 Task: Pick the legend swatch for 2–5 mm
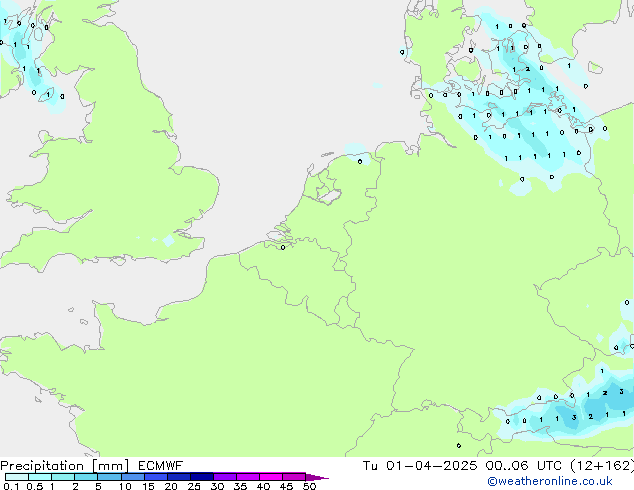pyautogui.click(x=86, y=477)
